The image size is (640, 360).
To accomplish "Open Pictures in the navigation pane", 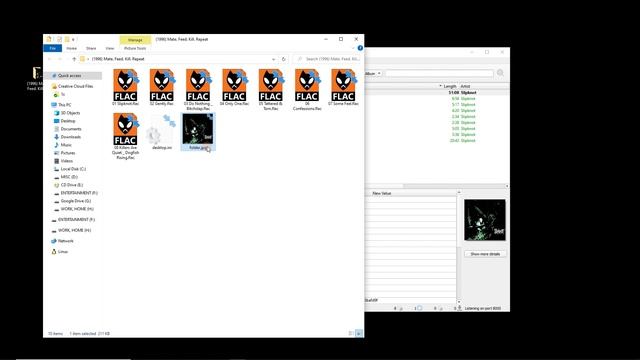I will pyautogui.click(x=64, y=153).
